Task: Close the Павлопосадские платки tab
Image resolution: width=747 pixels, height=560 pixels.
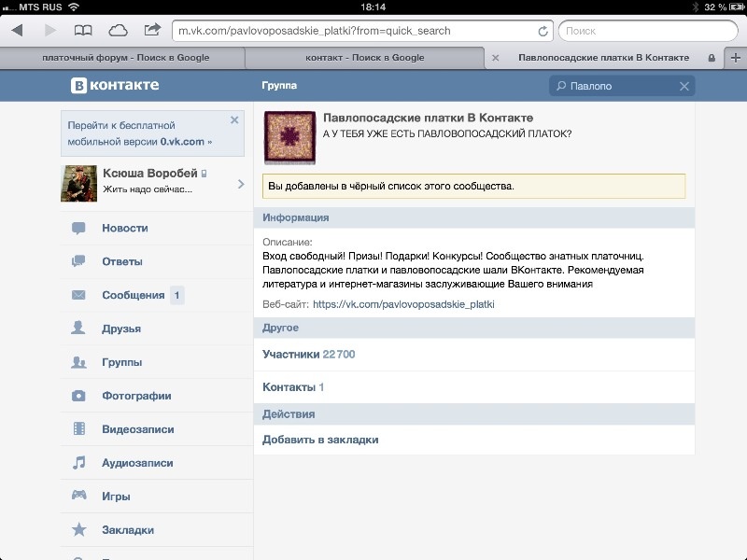Action: (496, 58)
